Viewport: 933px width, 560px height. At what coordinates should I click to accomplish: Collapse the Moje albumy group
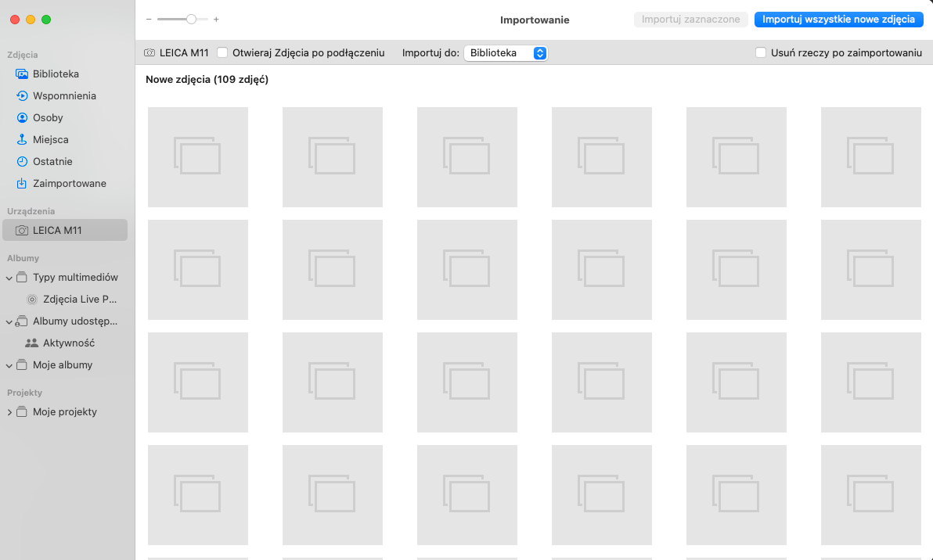tap(9, 365)
